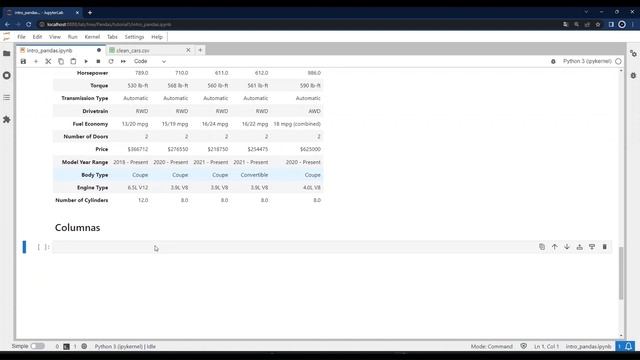Add a new launcher tab in JupyterLab
640x360 pixels.
click(200, 50)
